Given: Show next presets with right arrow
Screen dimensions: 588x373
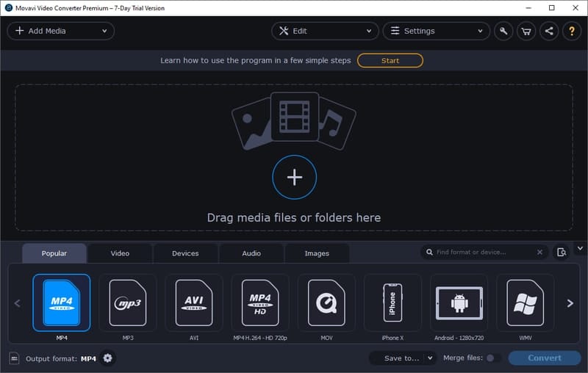Looking at the screenshot, I should pos(570,303).
